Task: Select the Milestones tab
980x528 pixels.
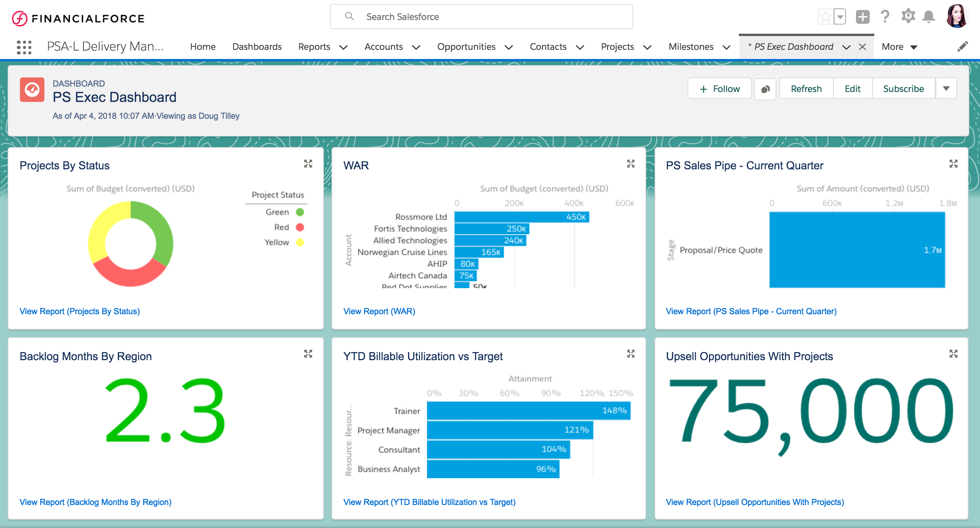Action: coord(691,46)
